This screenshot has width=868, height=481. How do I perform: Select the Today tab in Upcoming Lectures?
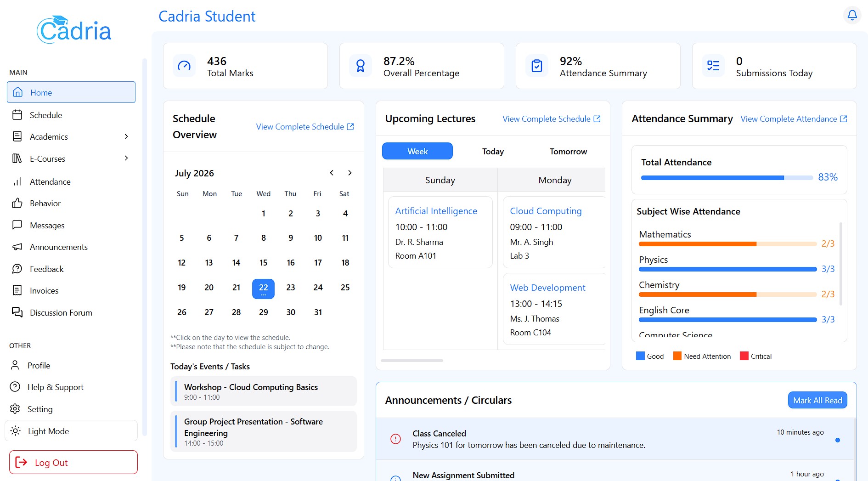coord(493,151)
